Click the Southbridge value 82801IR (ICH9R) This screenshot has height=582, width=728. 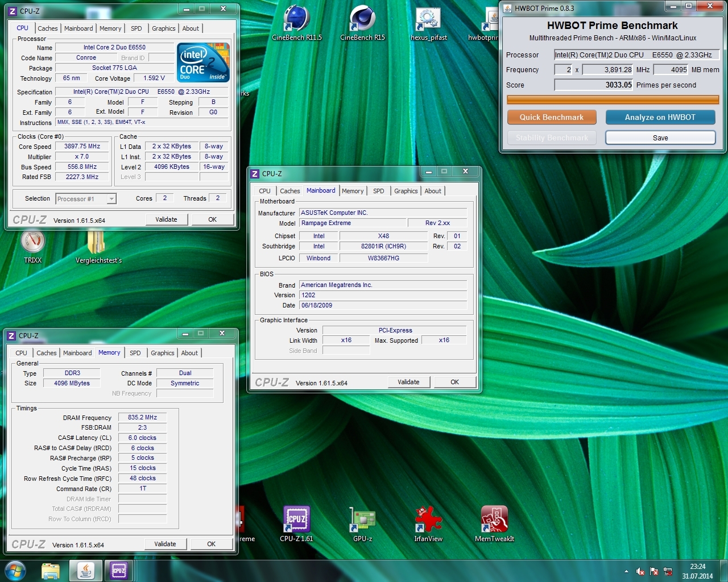click(383, 247)
